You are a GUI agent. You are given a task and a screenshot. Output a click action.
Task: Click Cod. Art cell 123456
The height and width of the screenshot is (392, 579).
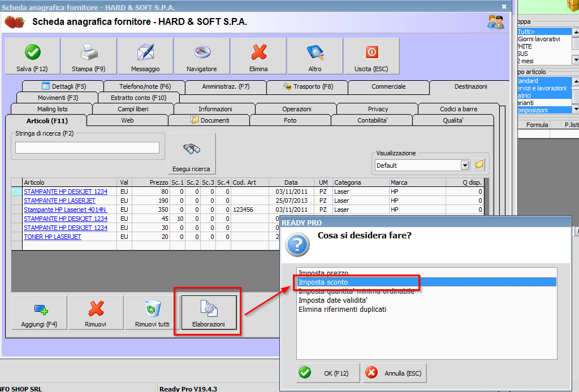tap(250, 210)
